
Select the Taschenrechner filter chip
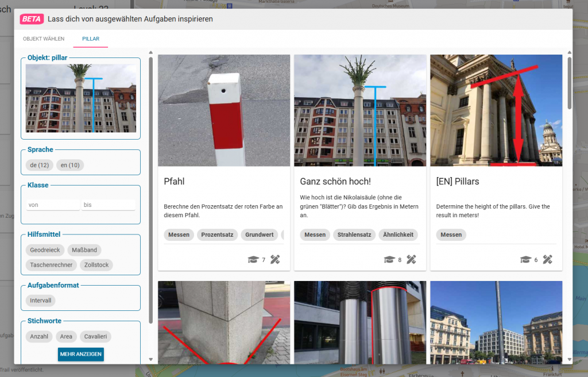51,265
